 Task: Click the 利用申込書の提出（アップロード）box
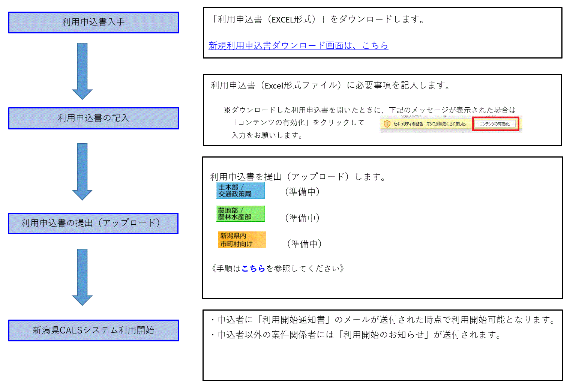pos(93,223)
